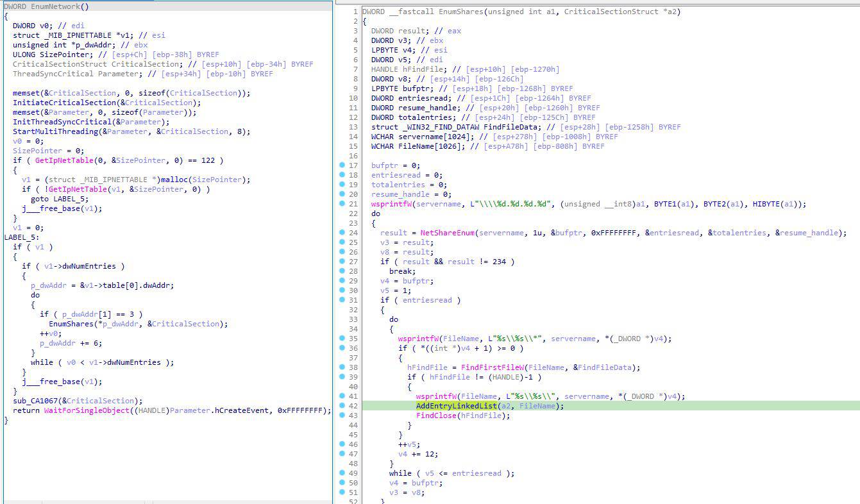Toggle breakpoint dot beside line 24 NetShareEnum

point(343,233)
